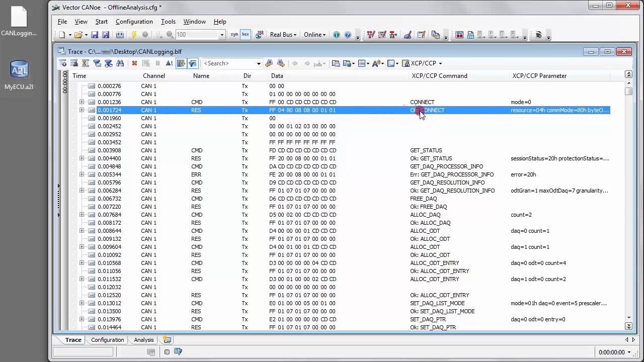This screenshot has height=362, width=644.
Task: Open the File menu
Action: point(62,22)
